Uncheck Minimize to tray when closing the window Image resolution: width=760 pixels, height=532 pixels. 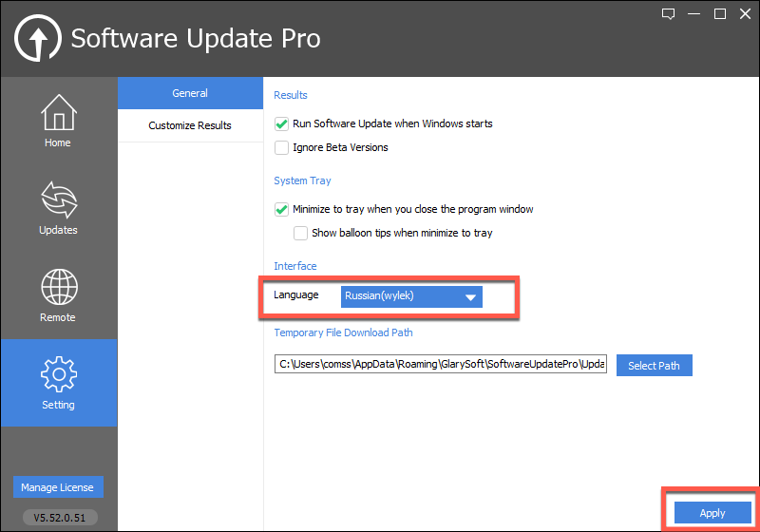click(281, 209)
